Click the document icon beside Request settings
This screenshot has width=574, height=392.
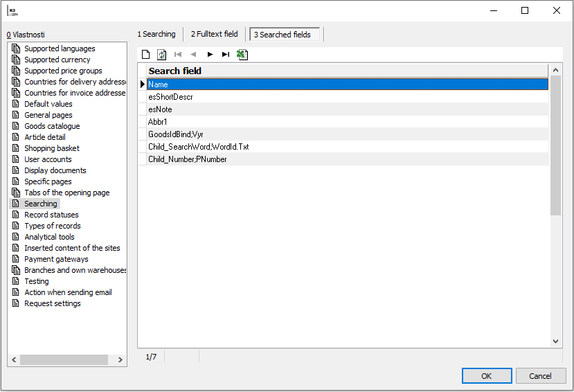coord(16,303)
